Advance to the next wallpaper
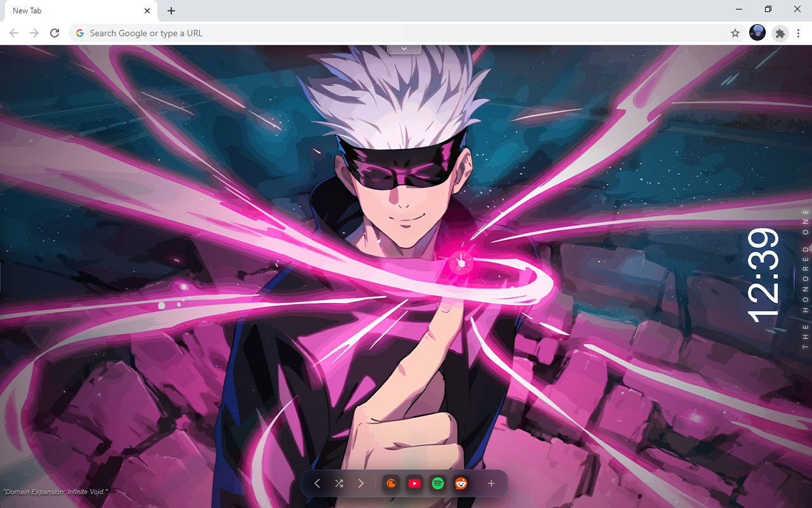The image size is (812, 508). pyautogui.click(x=361, y=484)
